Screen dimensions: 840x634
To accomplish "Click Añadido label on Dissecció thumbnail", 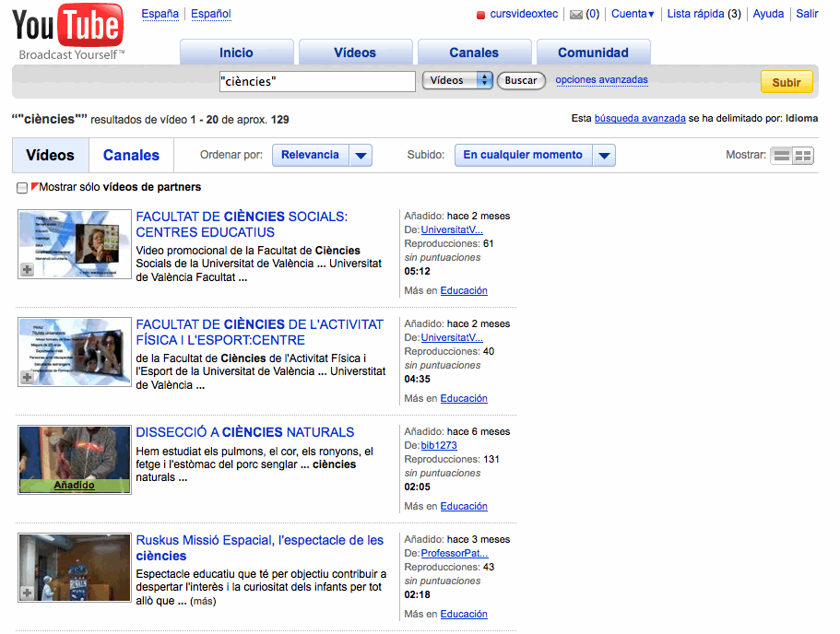I will tap(74, 485).
